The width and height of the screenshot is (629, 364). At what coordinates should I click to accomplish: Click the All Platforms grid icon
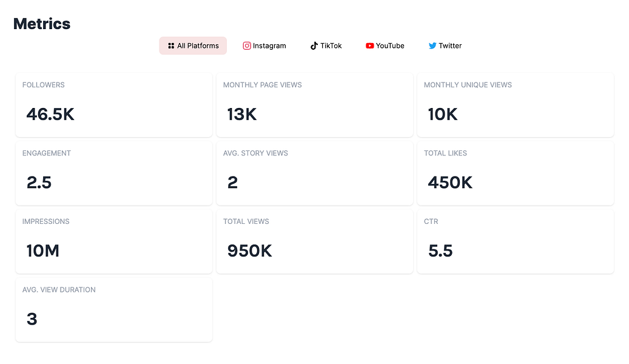click(171, 45)
